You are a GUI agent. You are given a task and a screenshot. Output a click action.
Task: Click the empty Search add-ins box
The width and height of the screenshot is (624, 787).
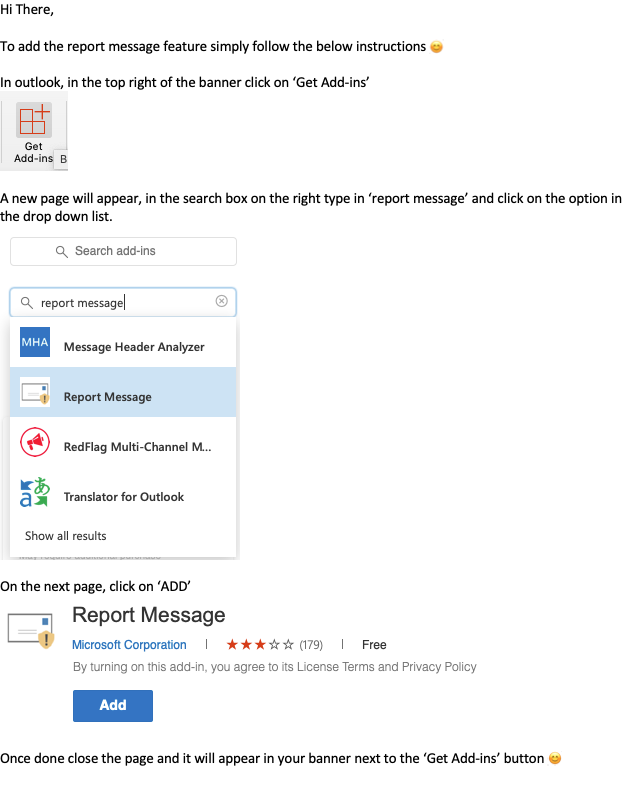(123, 251)
